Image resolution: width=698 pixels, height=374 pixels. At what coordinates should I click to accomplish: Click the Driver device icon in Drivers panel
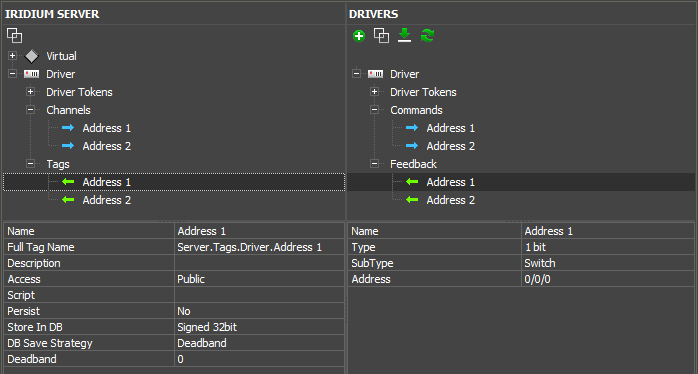point(376,74)
